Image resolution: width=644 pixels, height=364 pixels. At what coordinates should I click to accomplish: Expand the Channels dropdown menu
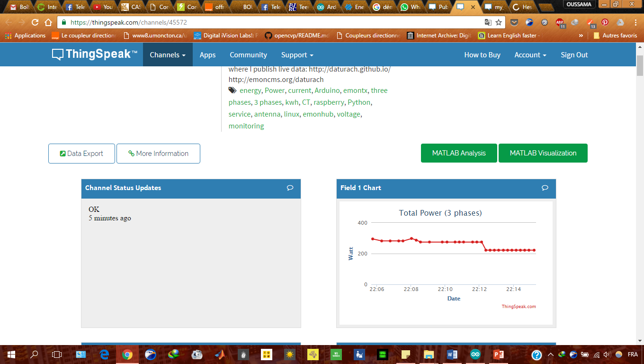(x=168, y=55)
